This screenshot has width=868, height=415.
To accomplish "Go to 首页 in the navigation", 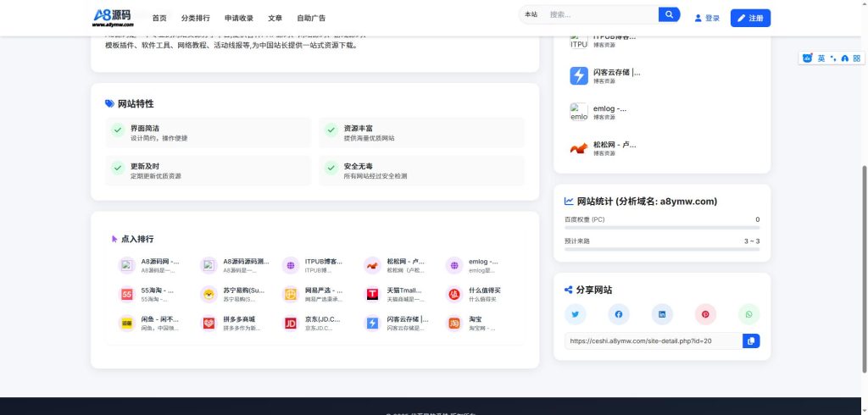I will pyautogui.click(x=159, y=19).
